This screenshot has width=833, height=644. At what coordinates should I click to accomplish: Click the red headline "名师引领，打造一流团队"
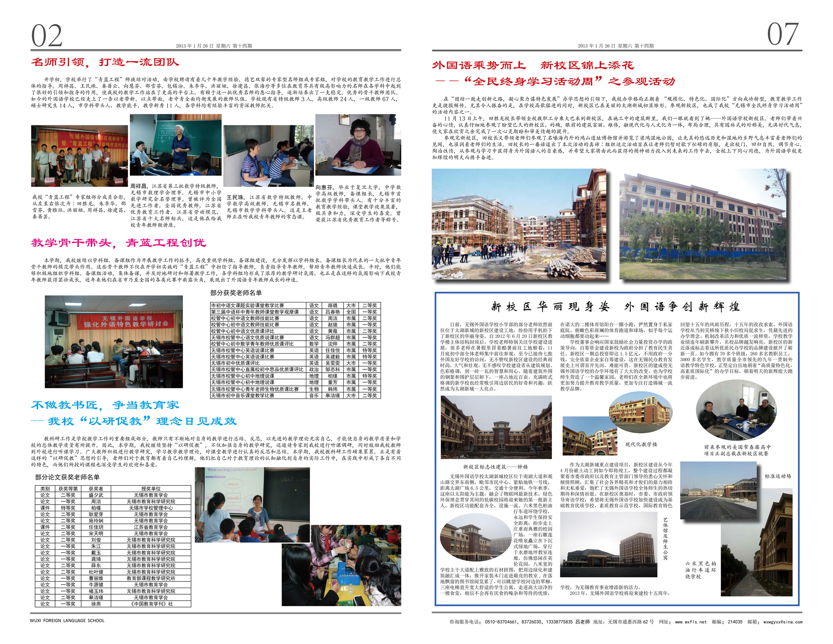coord(105,62)
